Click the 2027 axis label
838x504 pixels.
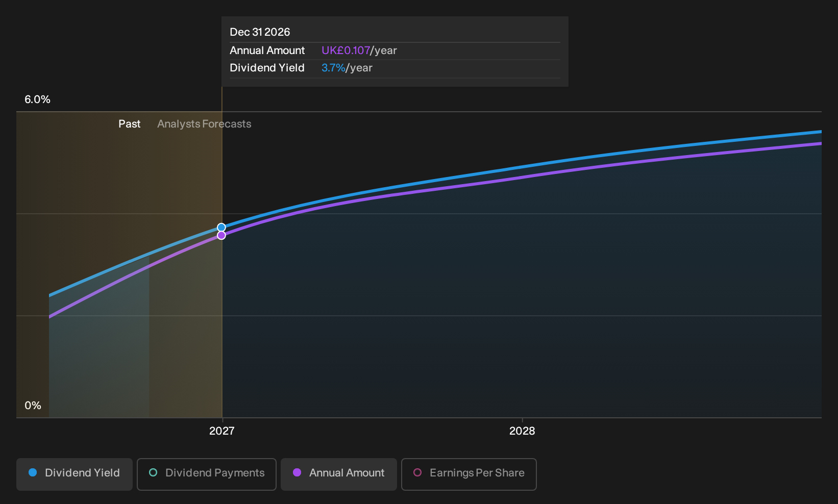coord(222,431)
